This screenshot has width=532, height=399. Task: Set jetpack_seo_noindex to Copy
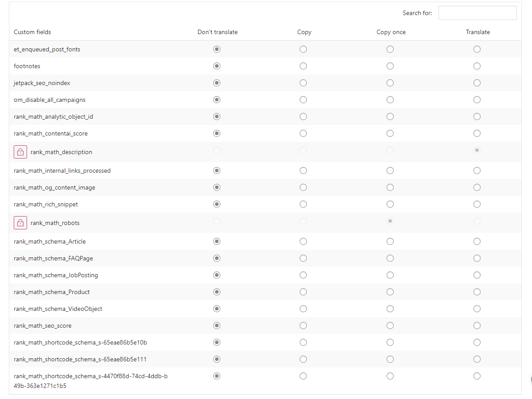(303, 83)
